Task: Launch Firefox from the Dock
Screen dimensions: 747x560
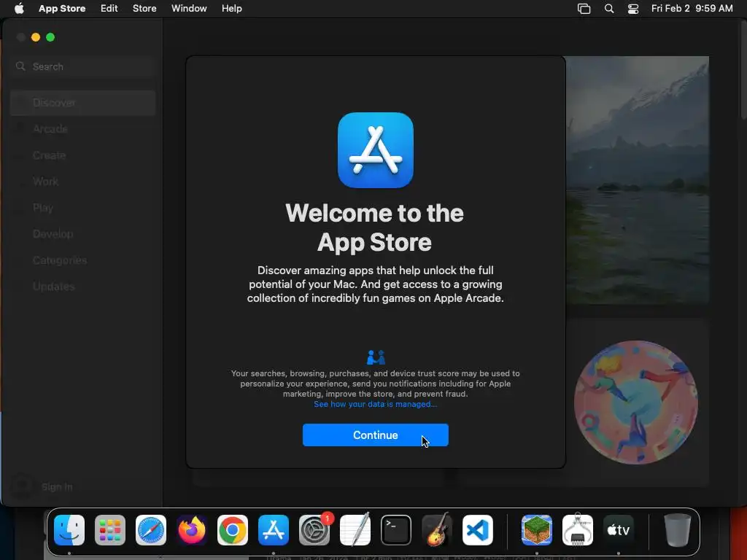Action: click(192, 529)
